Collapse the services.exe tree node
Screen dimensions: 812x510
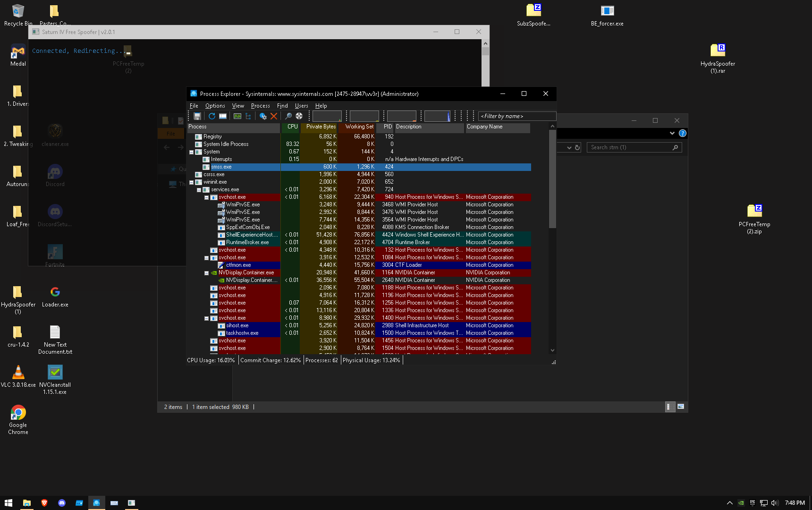(199, 190)
